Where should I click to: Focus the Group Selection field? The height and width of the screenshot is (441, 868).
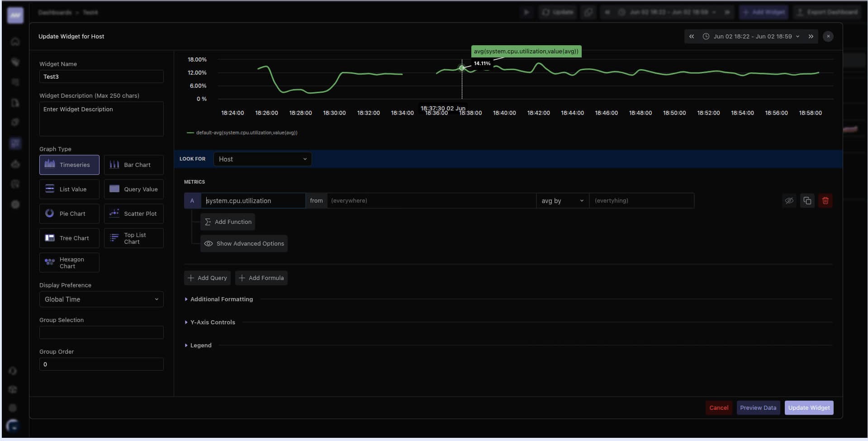click(101, 332)
